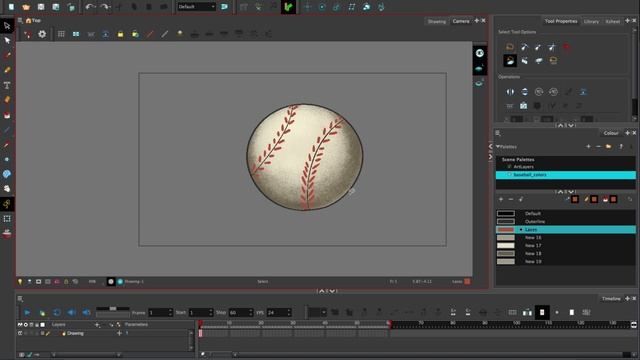The image size is (640, 360).
Task: Remove a palette with the minus button
Action: pos(598,146)
